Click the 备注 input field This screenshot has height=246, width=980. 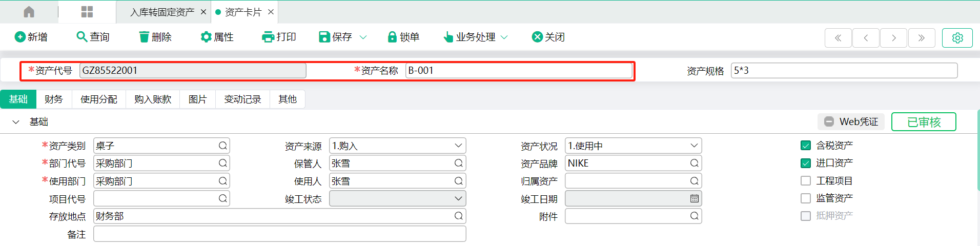click(x=280, y=234)
